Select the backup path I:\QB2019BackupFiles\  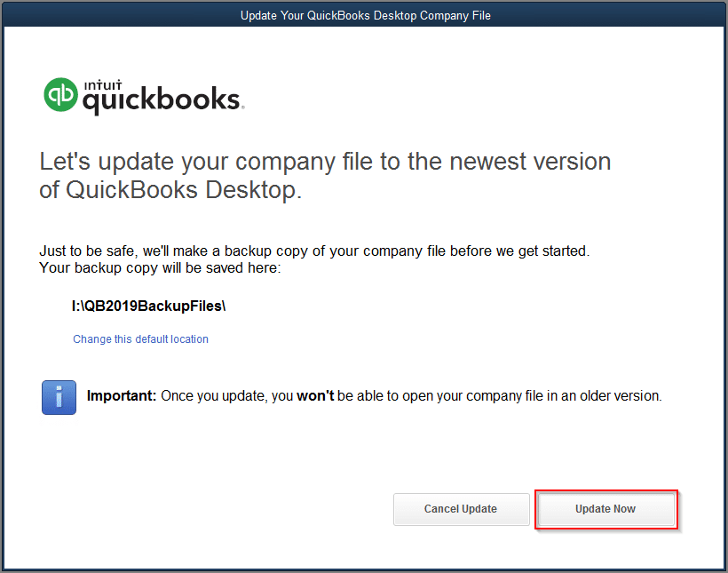point(149,306)
